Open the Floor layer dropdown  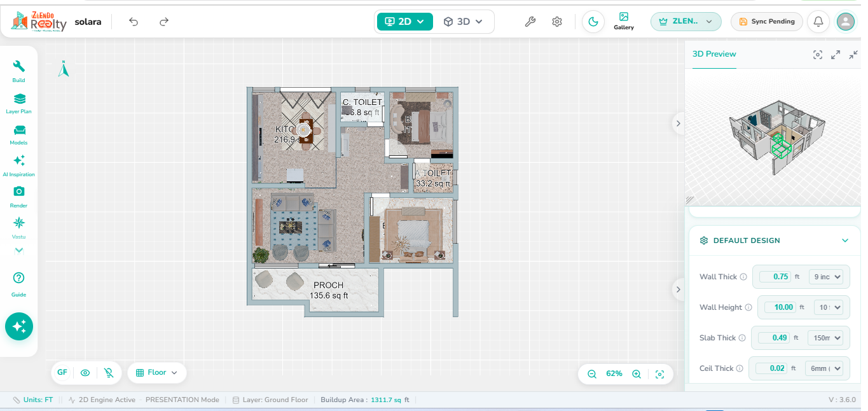[157, 373]
